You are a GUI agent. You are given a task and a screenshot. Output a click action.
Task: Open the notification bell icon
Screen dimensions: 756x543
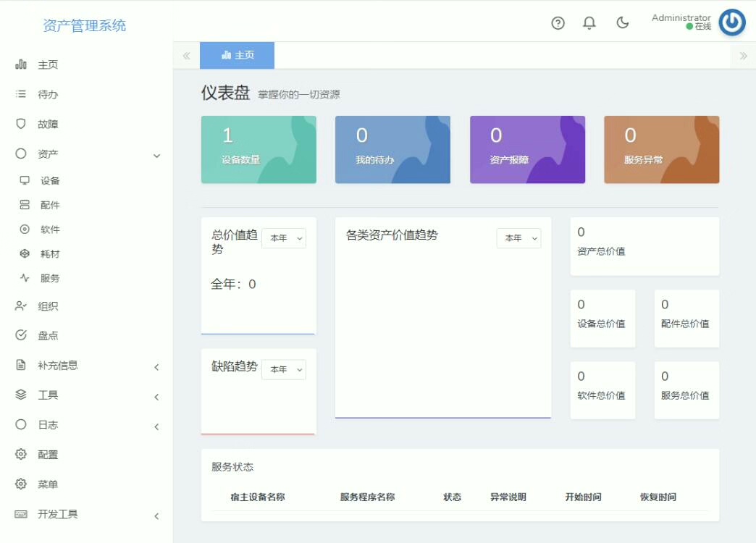(x=589, y=23)
